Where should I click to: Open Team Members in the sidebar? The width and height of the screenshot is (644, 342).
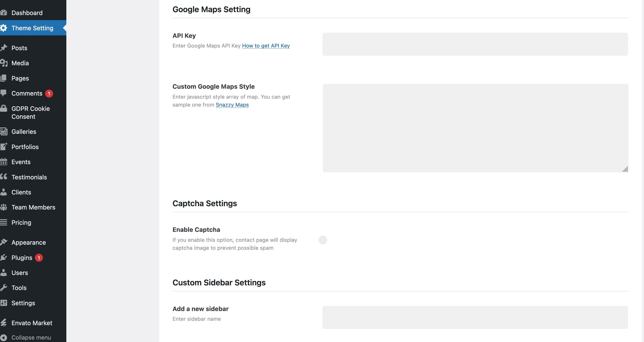(x=33, y=207)
